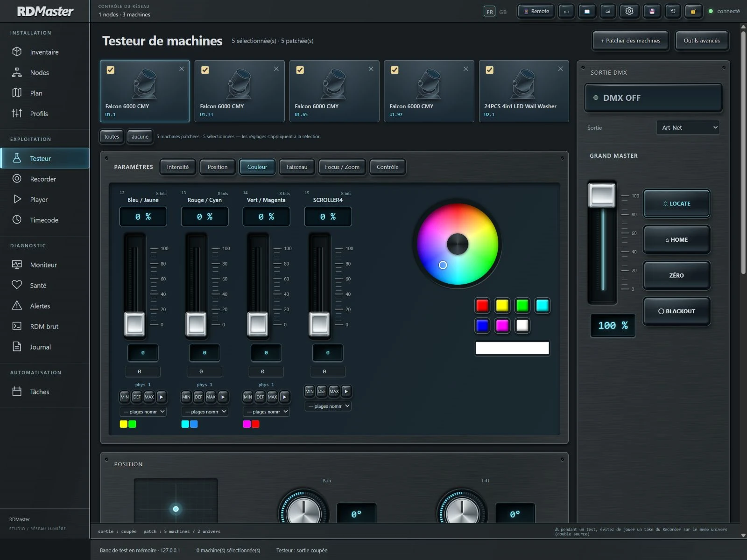Open plages nommées dropdown under Vert / Magenta
This screenshot has width=747, height=560.
267,412
